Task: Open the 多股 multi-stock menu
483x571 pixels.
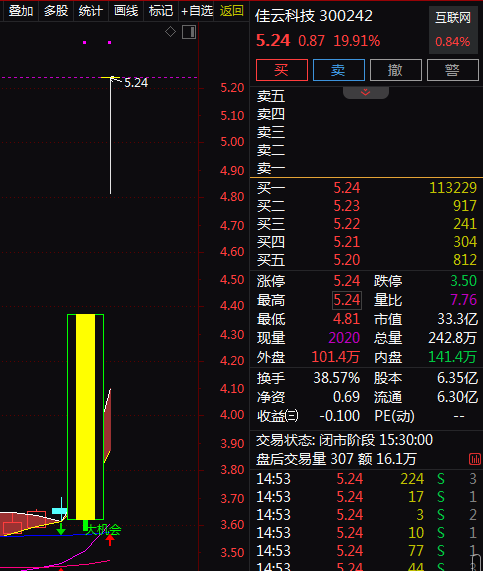Action: coord(56,11)
